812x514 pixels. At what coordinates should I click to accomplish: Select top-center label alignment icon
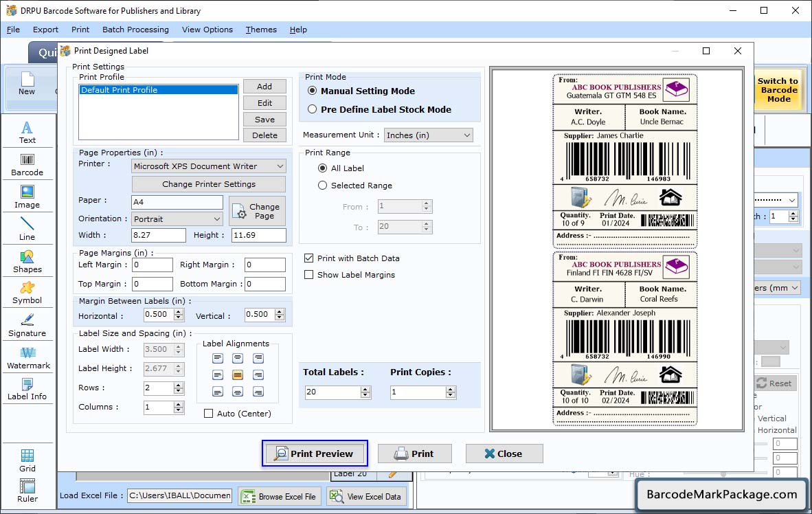[238, 358]
